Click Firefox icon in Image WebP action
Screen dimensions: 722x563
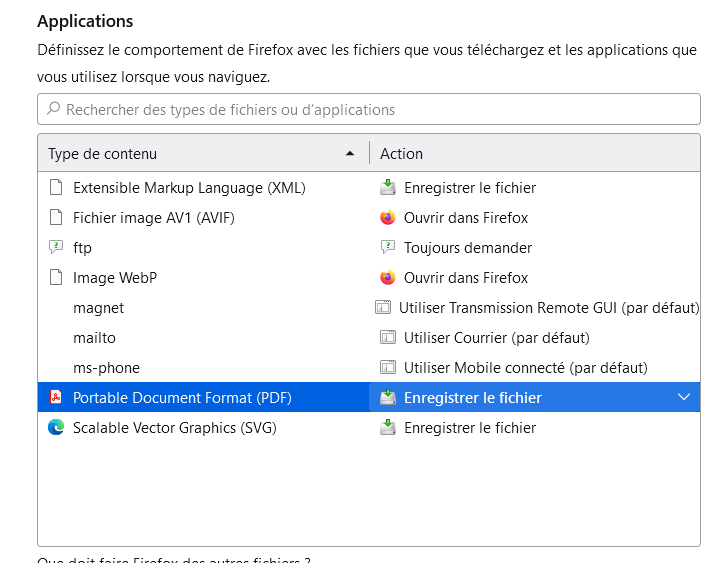(x=388, y=278)
